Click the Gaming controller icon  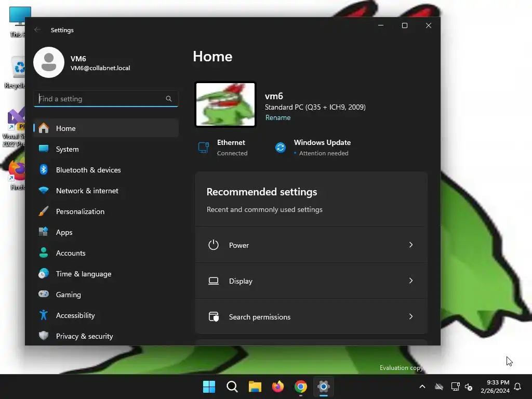(44, 294)
